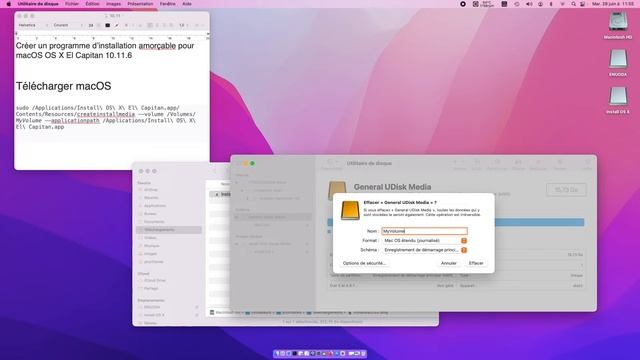Open the Images menu in menu bar
The width and height of the screenshot is (640, 360).
pyautogui.click(x=113, y=4)
